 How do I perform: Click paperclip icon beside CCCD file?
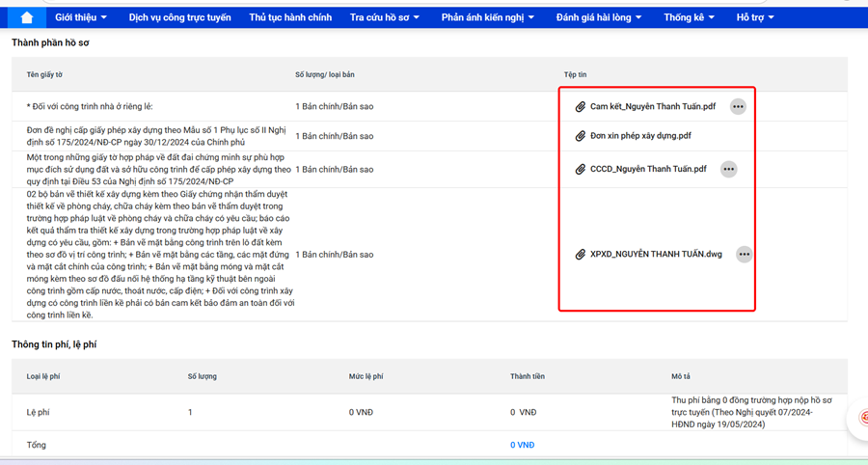(x=581, y=169)
